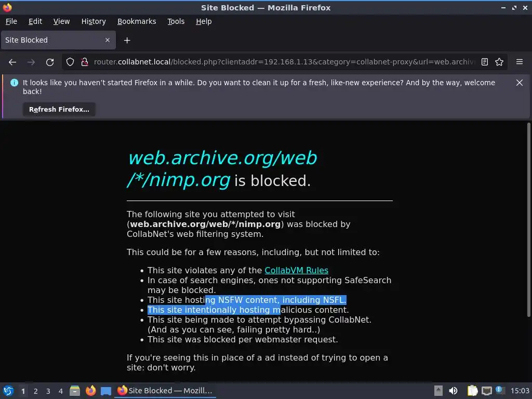Viewport: 532px width, 399px height.
Task: Open Firefox hamburger application menu
Action: point(520,62)
